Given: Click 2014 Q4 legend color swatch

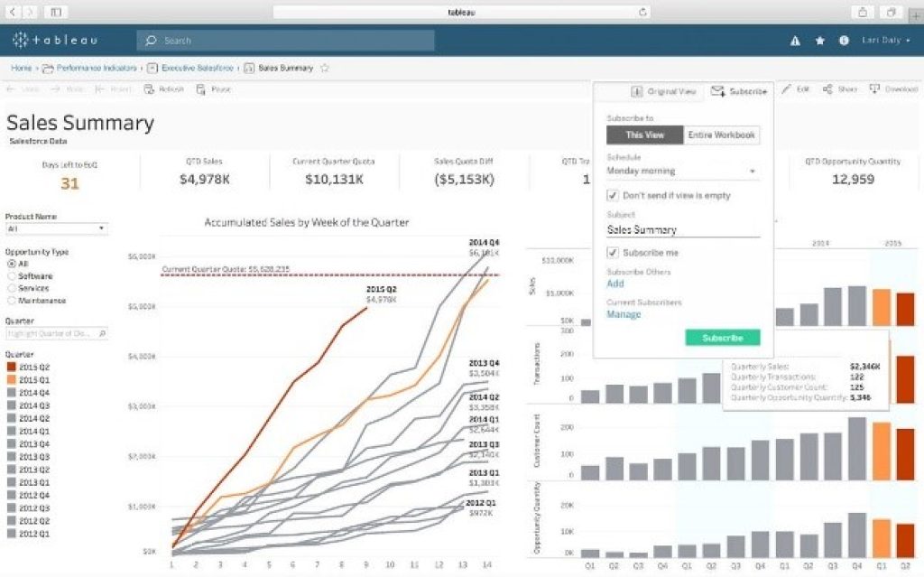Looking at the screenshot, I should pos(11,393).
